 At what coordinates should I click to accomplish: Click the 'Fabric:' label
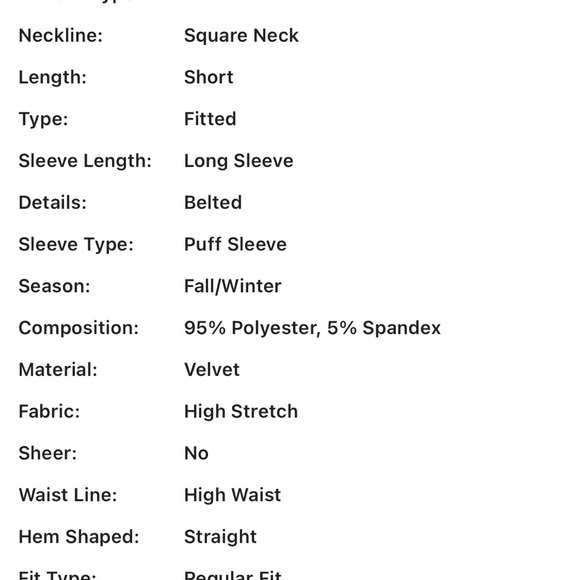(49, 412)
